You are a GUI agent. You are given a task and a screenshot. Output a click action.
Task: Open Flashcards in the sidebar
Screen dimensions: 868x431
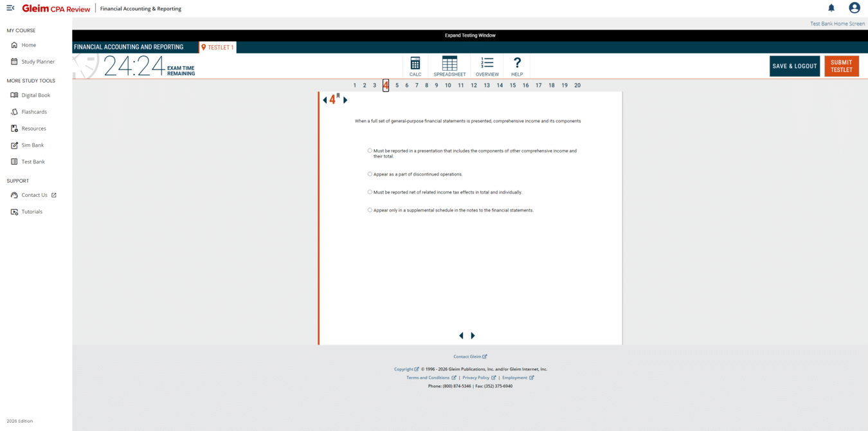click(33, 112)
